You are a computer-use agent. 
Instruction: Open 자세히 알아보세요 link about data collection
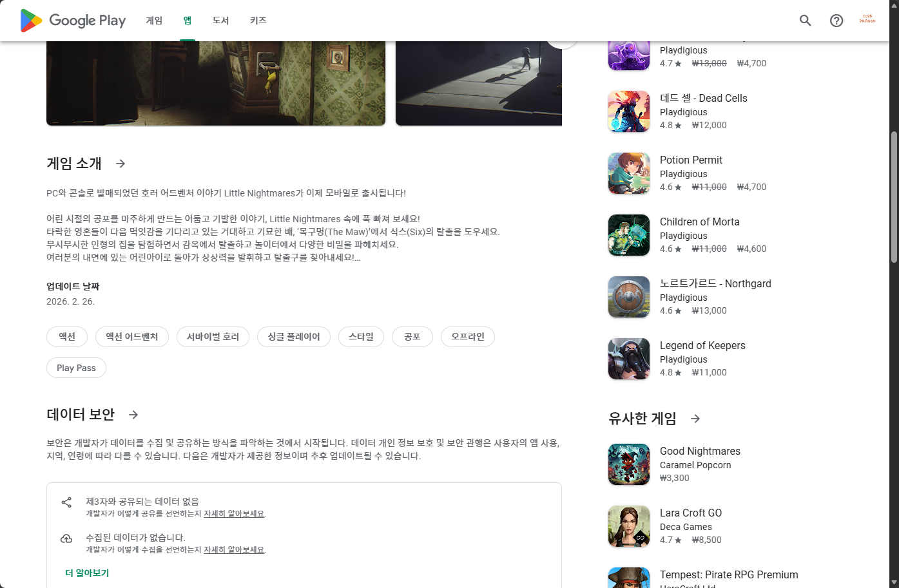click(x=234, y=550)
